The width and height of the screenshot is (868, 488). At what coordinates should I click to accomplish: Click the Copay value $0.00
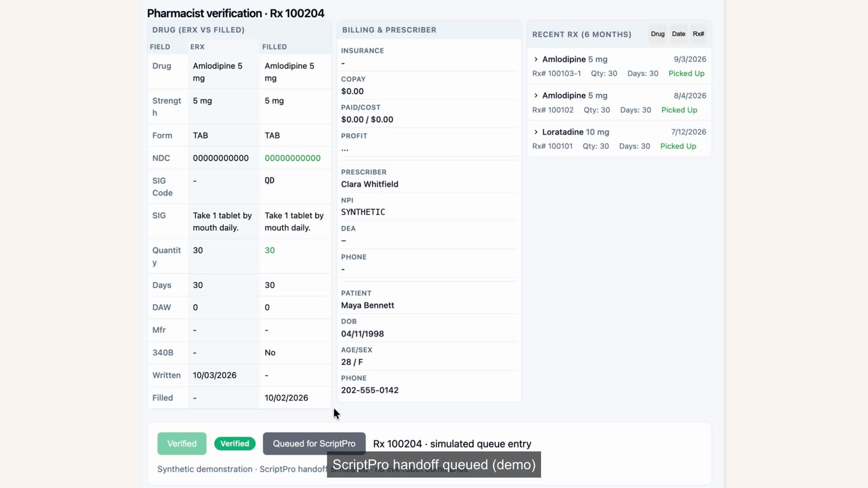352,91
